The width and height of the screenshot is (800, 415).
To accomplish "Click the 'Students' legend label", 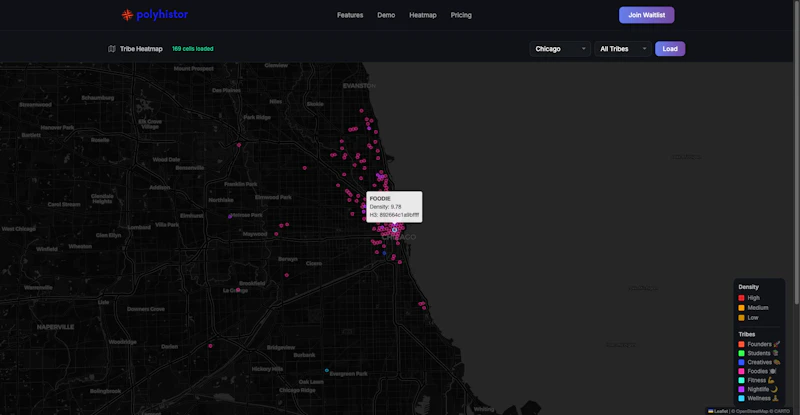I will pyautogui.click(x=759, y=353).
